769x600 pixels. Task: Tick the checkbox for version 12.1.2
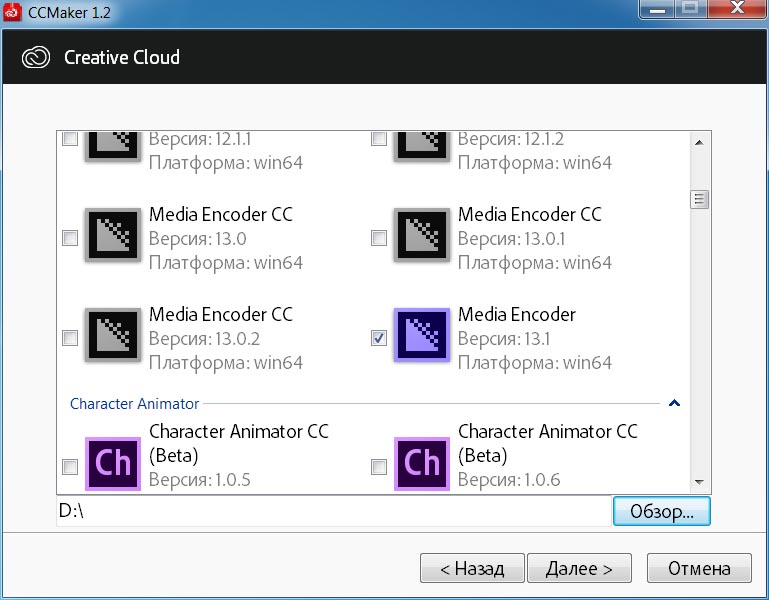pyautogui.click(x=379, y=139)
